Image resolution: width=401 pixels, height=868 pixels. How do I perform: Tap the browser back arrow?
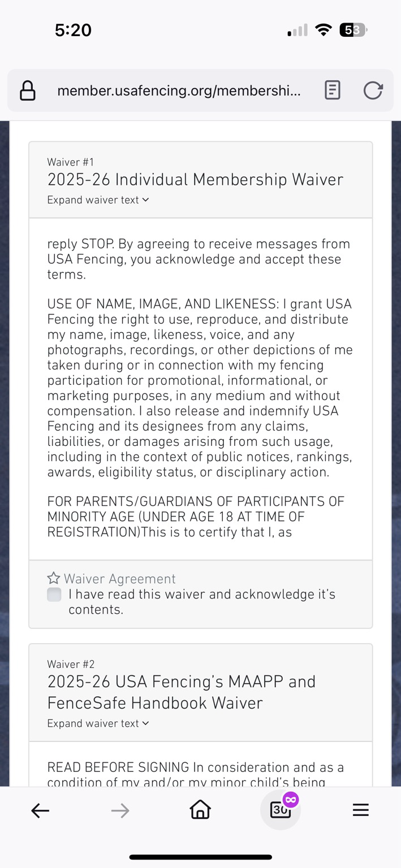(40, 811)
